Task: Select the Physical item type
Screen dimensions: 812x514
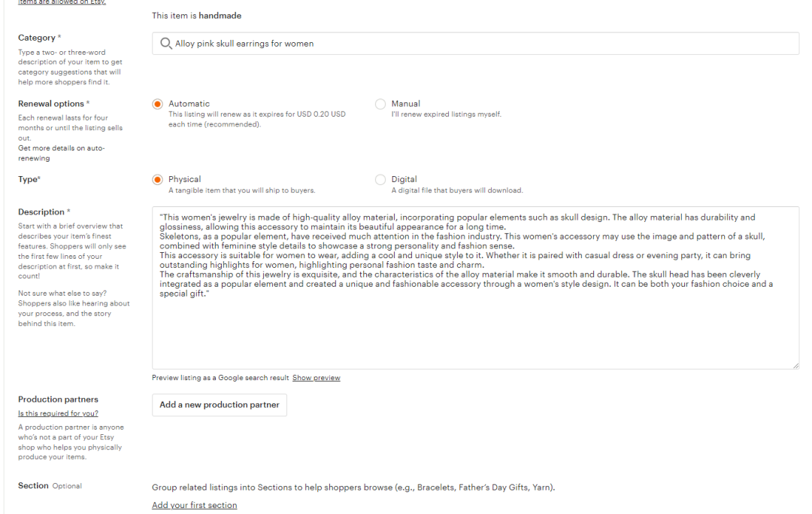Action: tap(158, 180)
